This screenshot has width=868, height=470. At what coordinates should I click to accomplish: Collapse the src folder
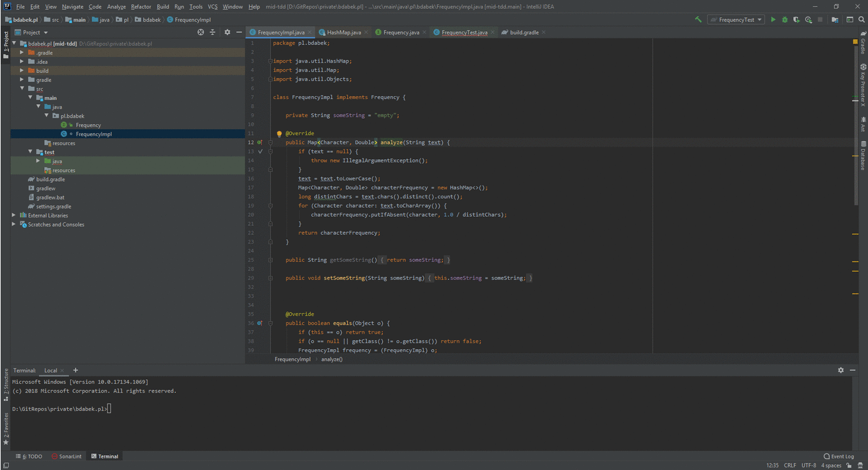(x=22, y=89)
